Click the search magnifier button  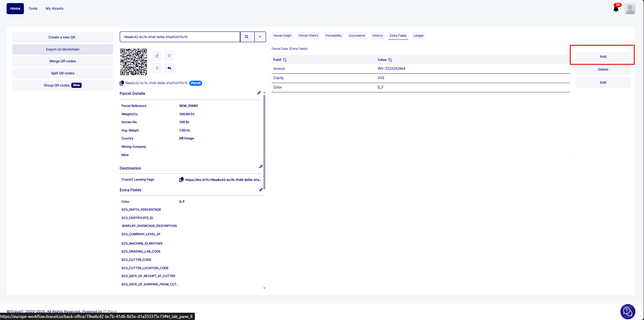[247, 37]
